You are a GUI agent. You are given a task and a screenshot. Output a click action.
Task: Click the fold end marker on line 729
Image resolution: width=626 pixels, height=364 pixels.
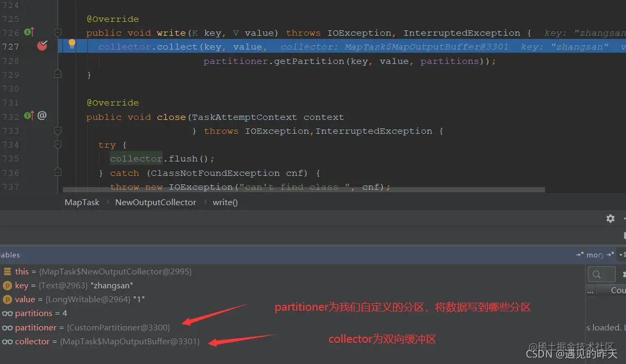58,74
